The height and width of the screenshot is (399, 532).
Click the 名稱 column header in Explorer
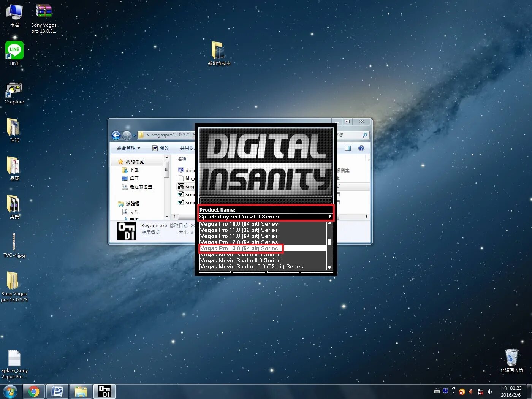(182, 159)
